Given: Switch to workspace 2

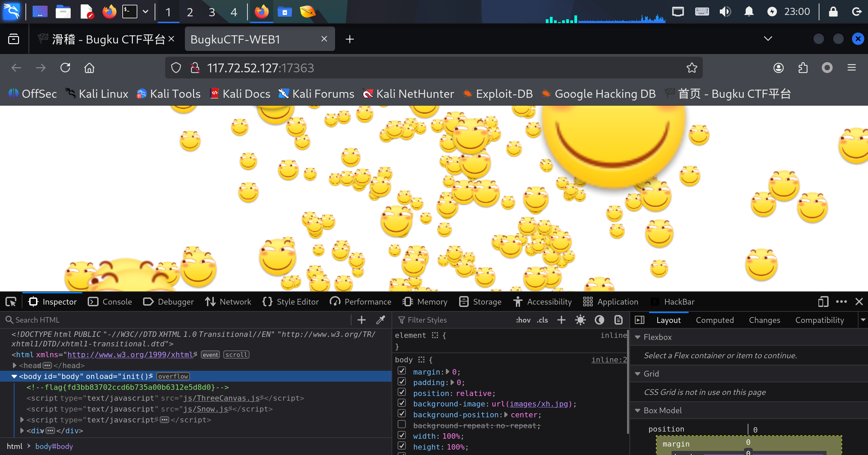Looking at the screenshot, I should (x=190, y=12).
